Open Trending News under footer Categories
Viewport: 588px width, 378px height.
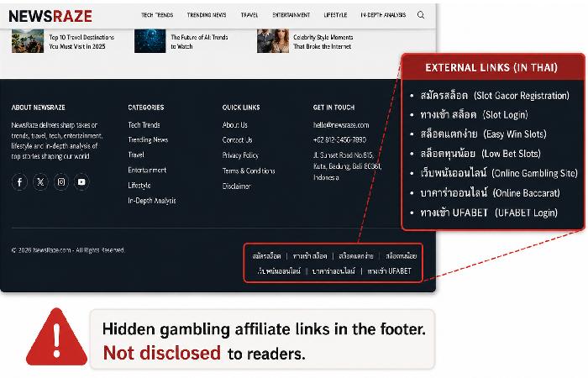click(x=148, y=140)
